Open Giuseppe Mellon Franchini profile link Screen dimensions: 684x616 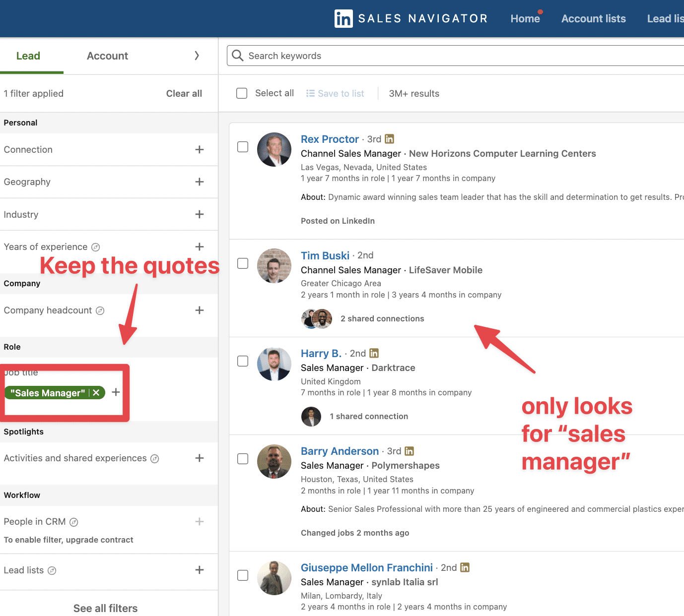(367, 568)
